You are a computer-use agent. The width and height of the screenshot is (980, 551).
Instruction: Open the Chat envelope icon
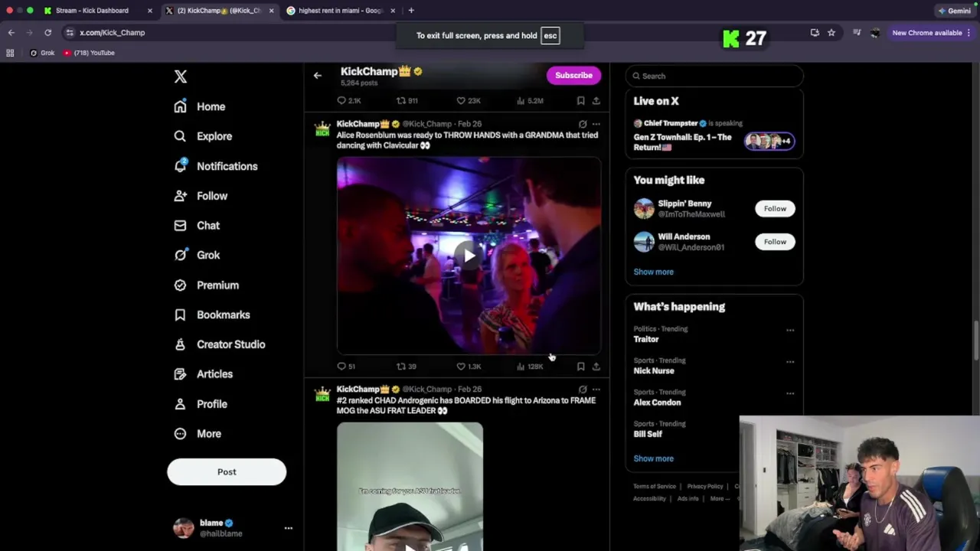tap(180, 226)
